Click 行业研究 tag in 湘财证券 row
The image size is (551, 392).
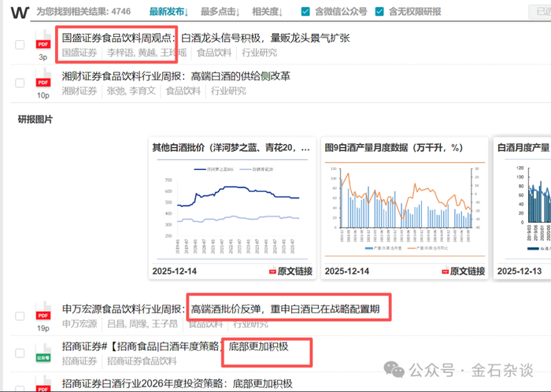[x=228, y=91]
